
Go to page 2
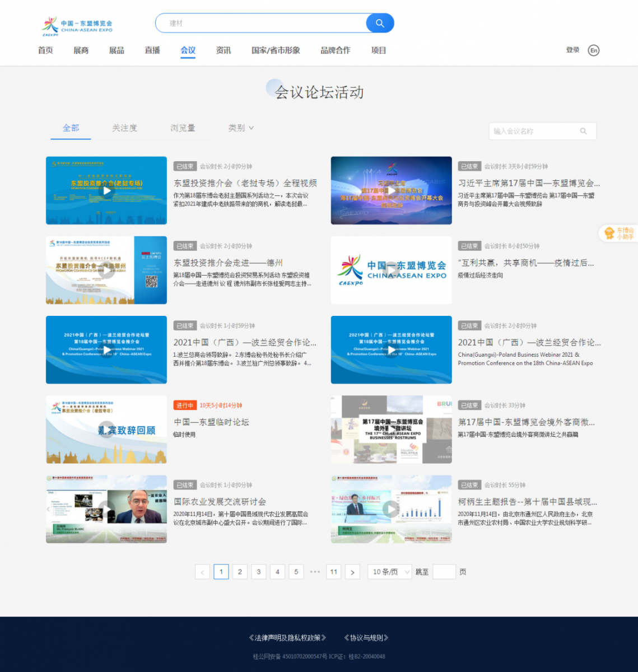click(x=240, y=572)
